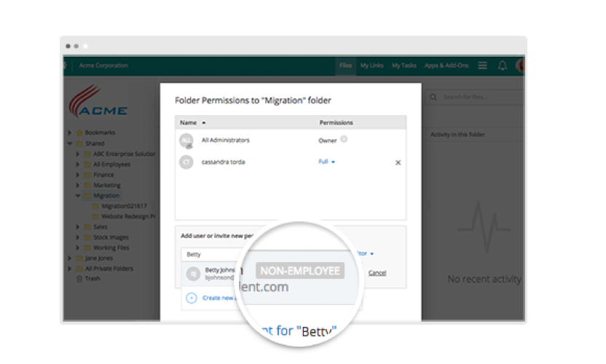The width and height of the screenshot is (606, 364).
Task: Click the Permissions column header
Action: 336,122
